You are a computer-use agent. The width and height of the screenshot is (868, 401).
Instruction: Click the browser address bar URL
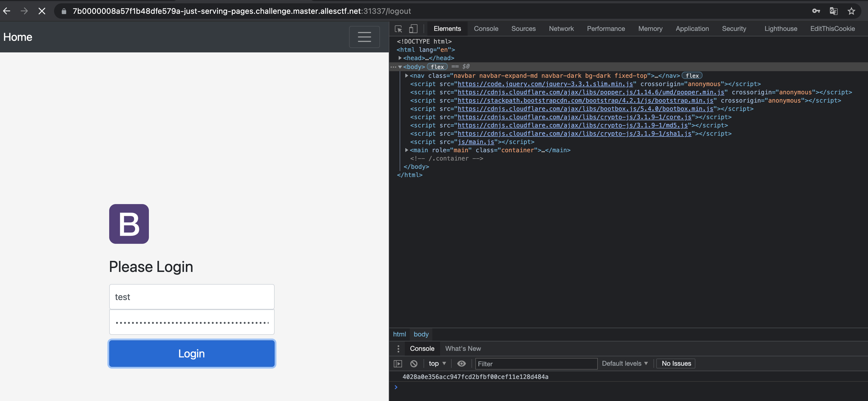pos(242,11)
